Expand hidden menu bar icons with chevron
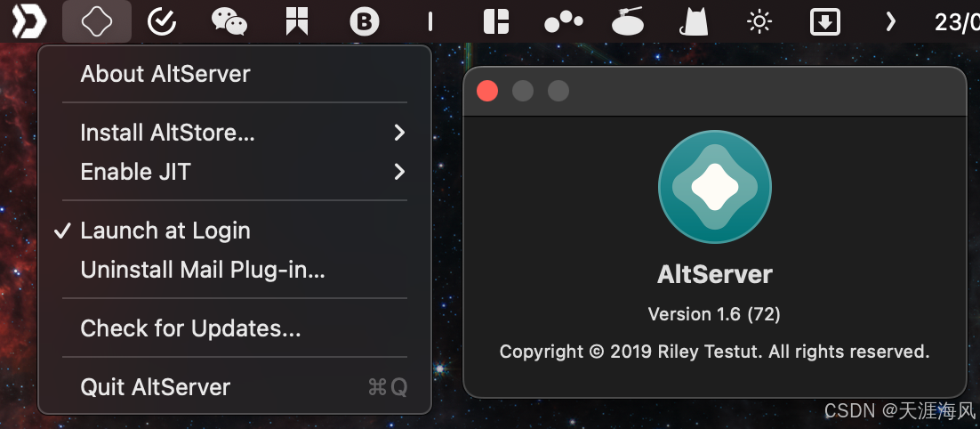Viewport: 980px width, 429px height. [890, 22]
